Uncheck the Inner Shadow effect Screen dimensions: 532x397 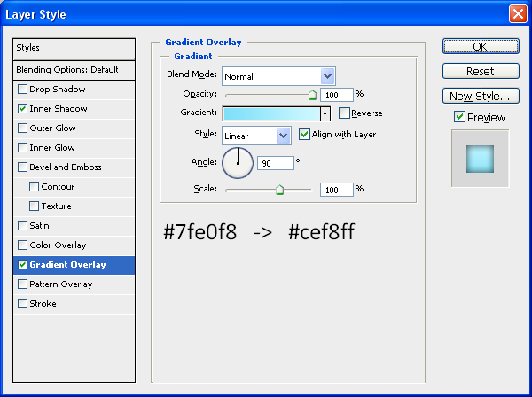(x=22, y=108)
